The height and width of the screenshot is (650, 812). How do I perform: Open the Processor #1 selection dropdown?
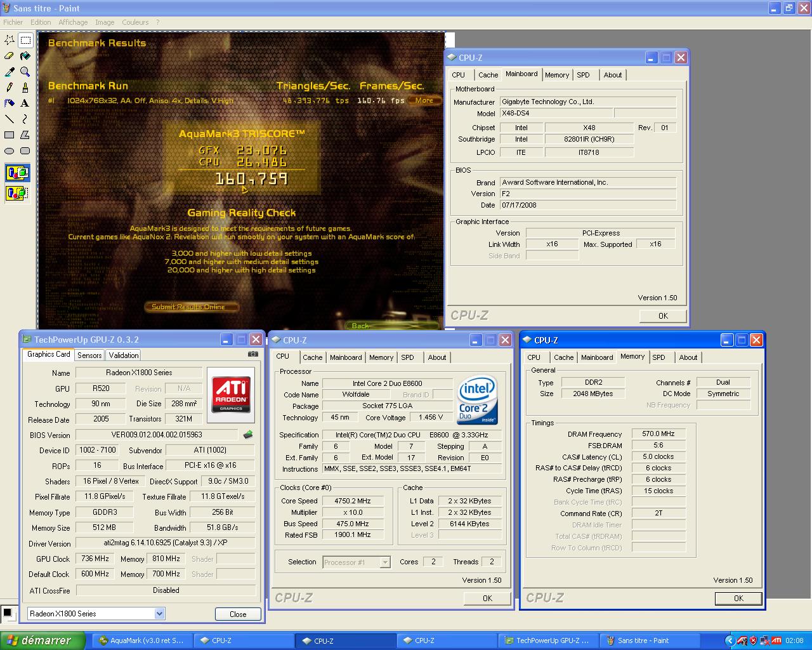click(x=385, y=562)
